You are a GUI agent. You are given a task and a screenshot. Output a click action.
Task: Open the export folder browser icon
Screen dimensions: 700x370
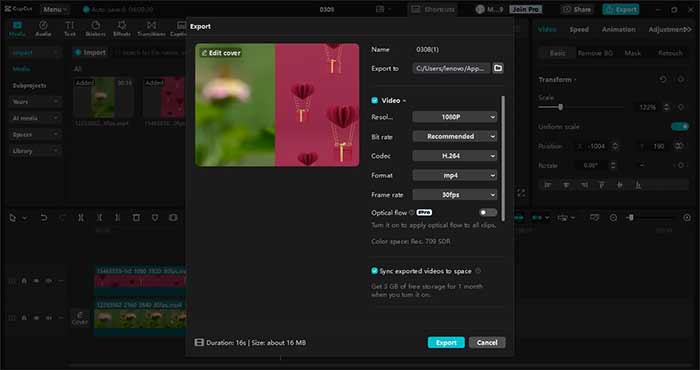point(498,68)
